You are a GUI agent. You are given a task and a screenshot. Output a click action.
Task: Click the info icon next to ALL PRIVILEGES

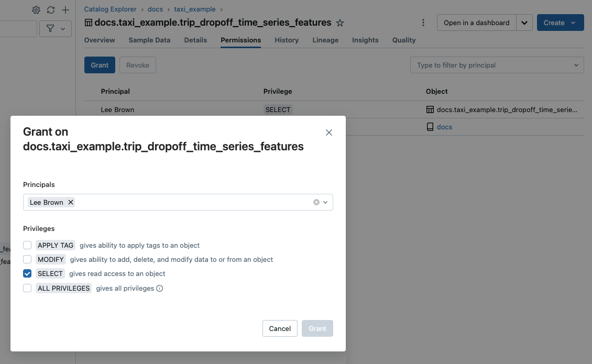[x=159, y=288]
